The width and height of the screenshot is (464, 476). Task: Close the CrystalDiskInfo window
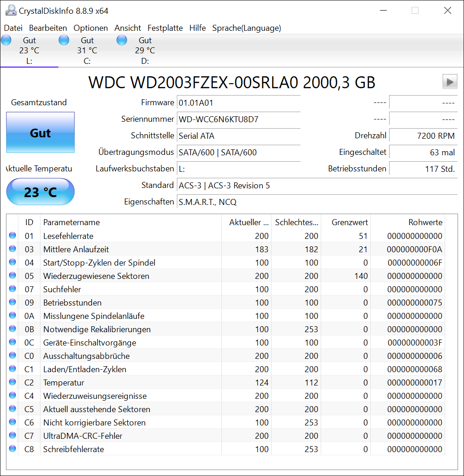coord(447,10)
